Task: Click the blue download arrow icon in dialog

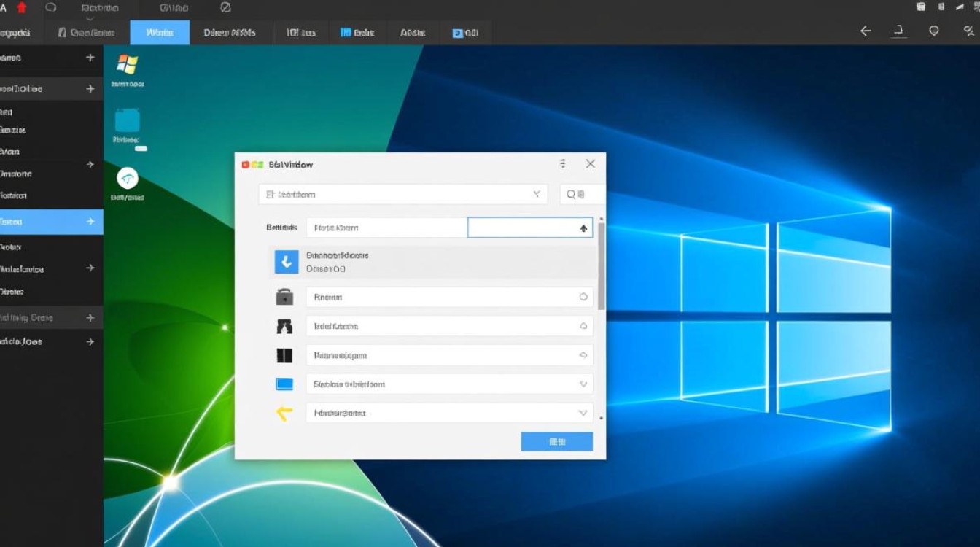Action: (286, 262)
